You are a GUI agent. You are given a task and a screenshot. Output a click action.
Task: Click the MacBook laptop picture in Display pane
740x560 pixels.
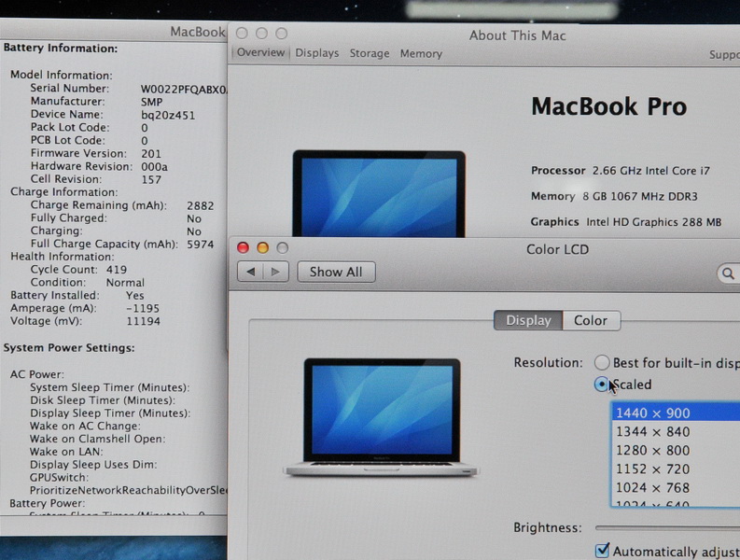click(x=381, y=417)
